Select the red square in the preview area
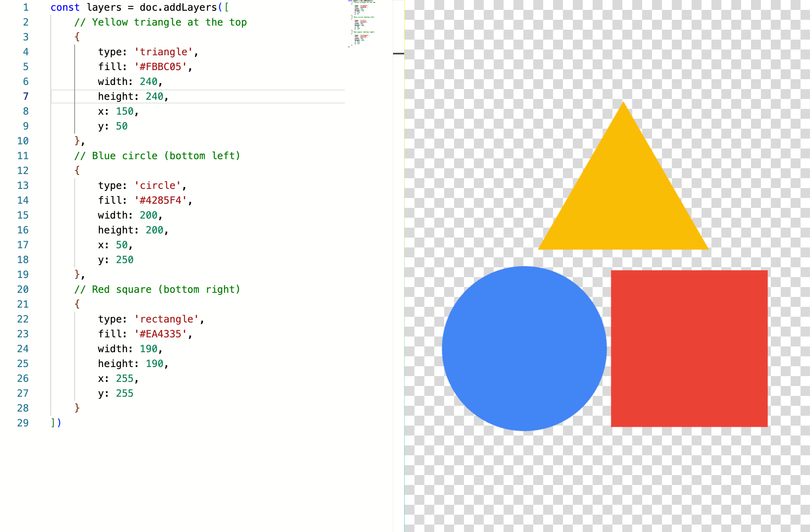 coord(689,348)
